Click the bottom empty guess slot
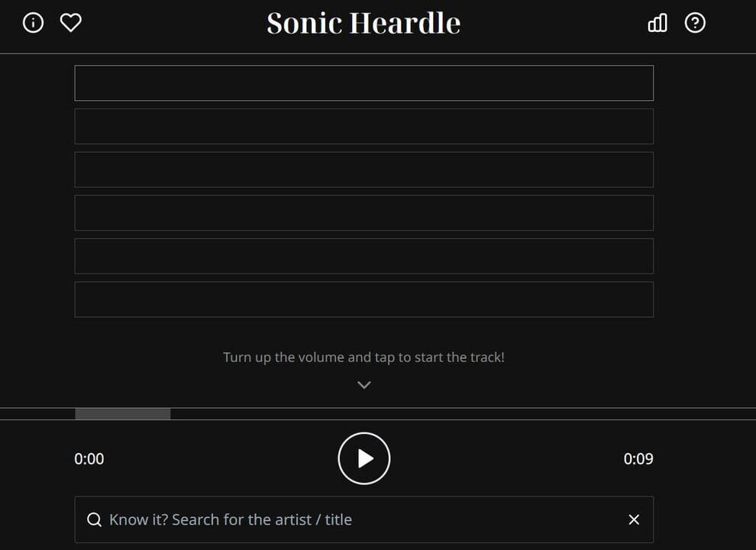Viewport: 756px width, 550px height. (363, 299)
